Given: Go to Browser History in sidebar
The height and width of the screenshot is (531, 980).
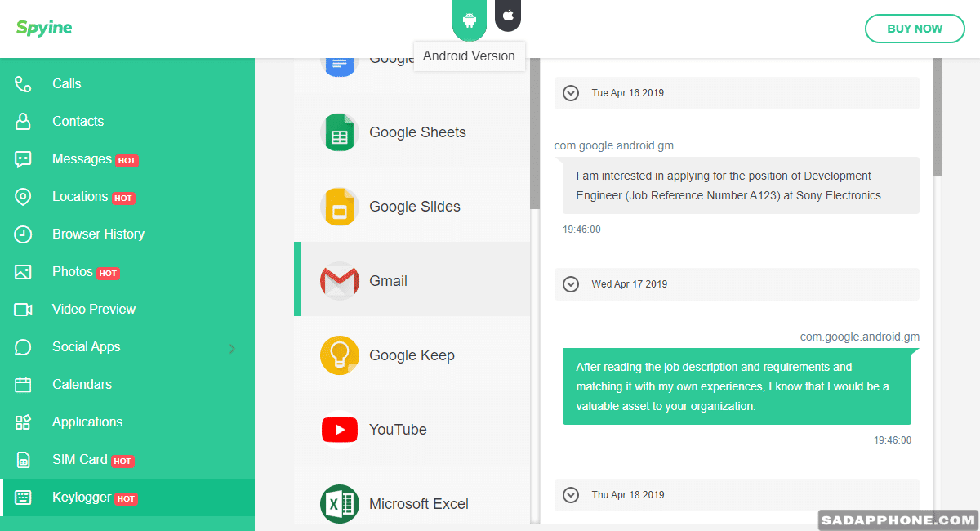Looking at the screenshot, I should point(98,234).
